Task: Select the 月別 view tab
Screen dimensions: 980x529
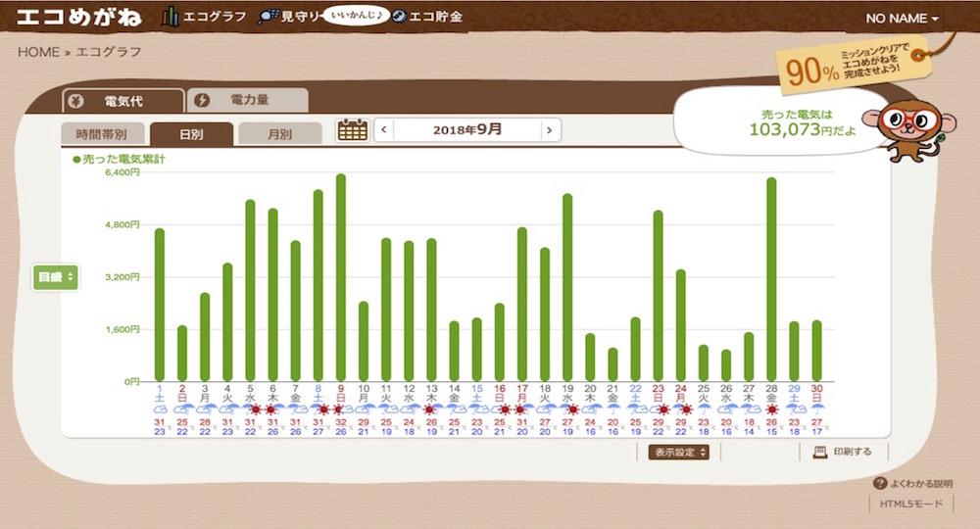Action: (280, 133)
